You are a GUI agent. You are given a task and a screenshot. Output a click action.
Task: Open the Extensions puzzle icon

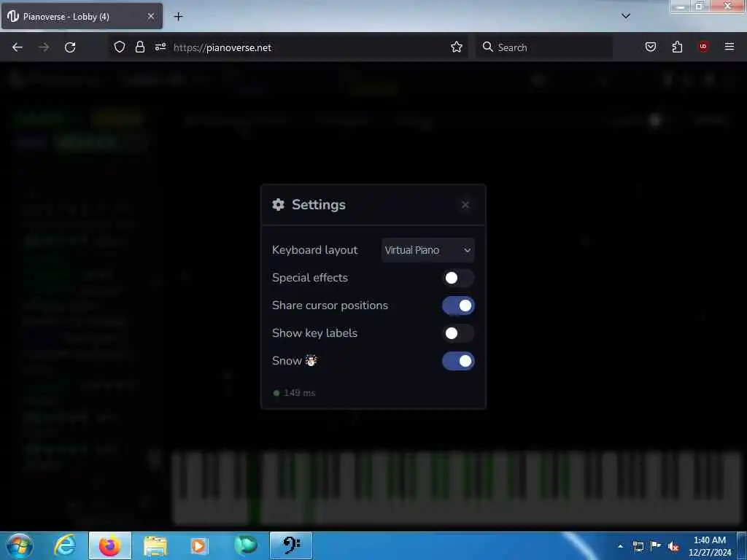(677, 47)
